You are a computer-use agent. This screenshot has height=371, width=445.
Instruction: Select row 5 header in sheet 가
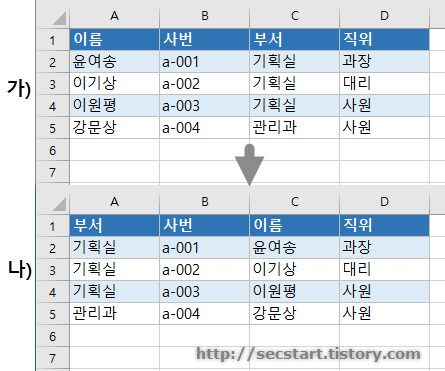click(x=52, y=128)
